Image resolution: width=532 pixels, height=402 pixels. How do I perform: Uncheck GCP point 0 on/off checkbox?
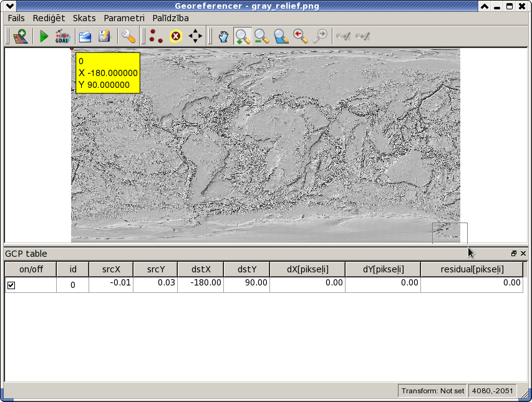(x=11, y=285)
